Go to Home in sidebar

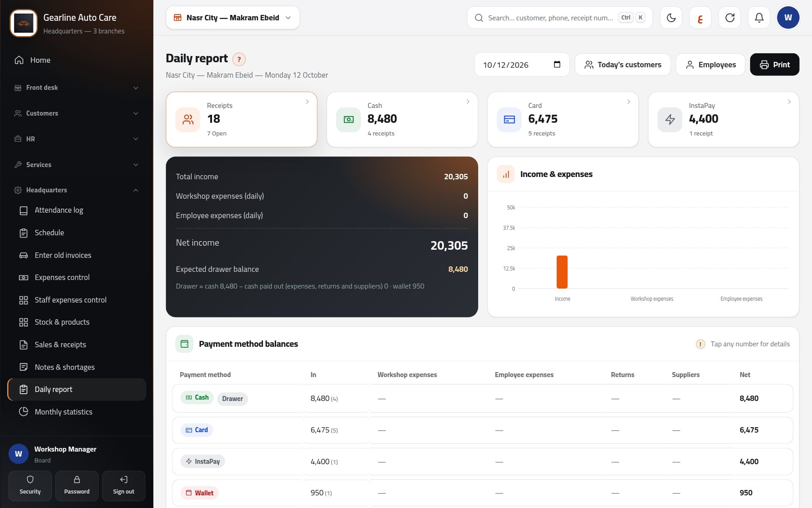point(77,60)
